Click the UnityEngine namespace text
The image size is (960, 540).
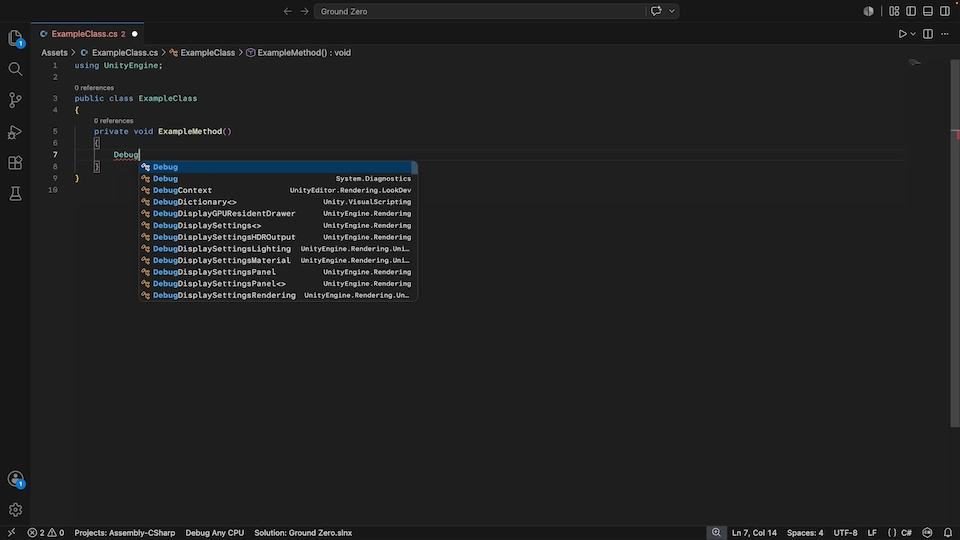pyautogui.click(x=130, y=66)
